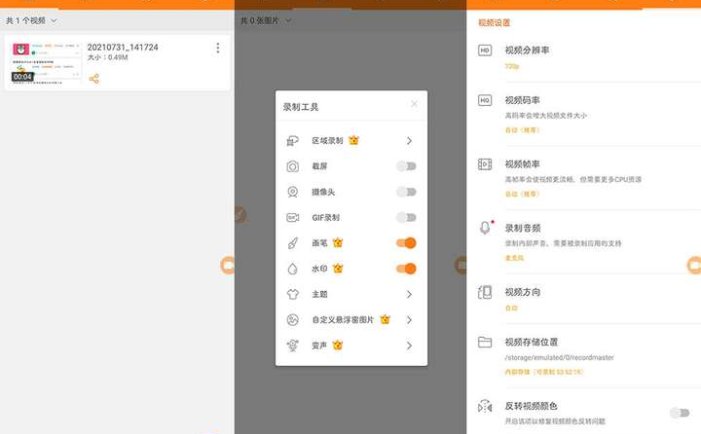Image resolution: width=701 pixels, height=434 pixels.
Task: Open 区域录制 via its chevron arrow
Action: tap(409, 141)
